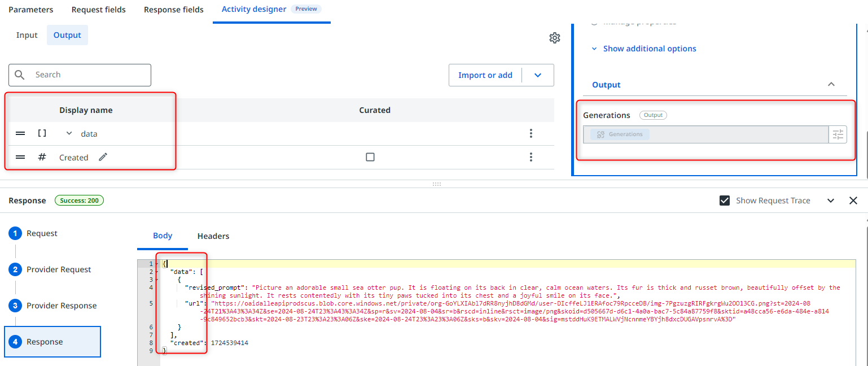This screenshot has height=366, width=868.
Task: Click the Output badge next to Generations
Action: 653,115
